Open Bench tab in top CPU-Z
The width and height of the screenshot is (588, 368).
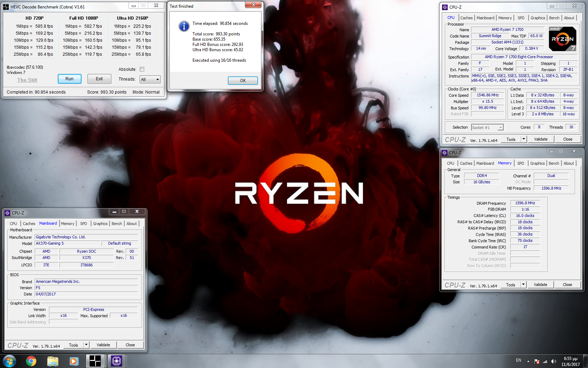coord(554,18)
